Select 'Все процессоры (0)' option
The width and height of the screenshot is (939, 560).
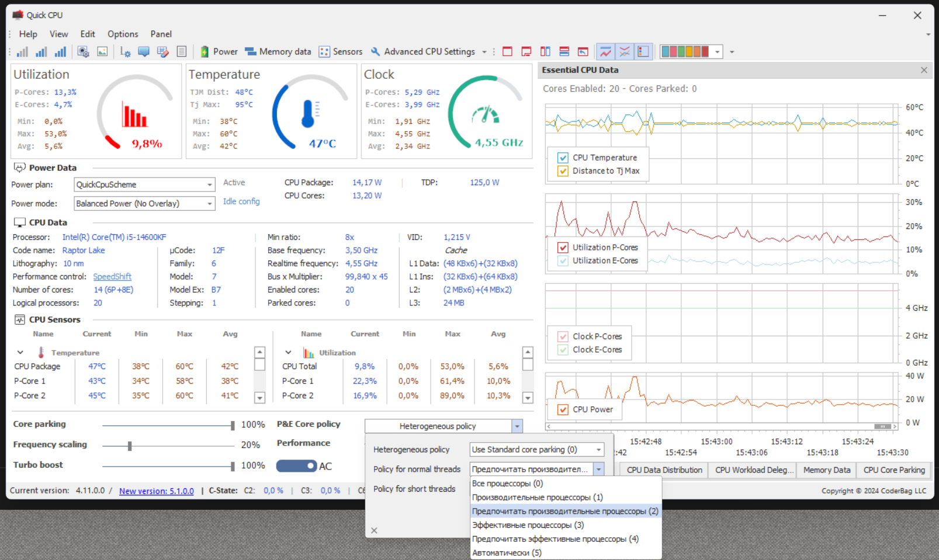click(566, 484)
